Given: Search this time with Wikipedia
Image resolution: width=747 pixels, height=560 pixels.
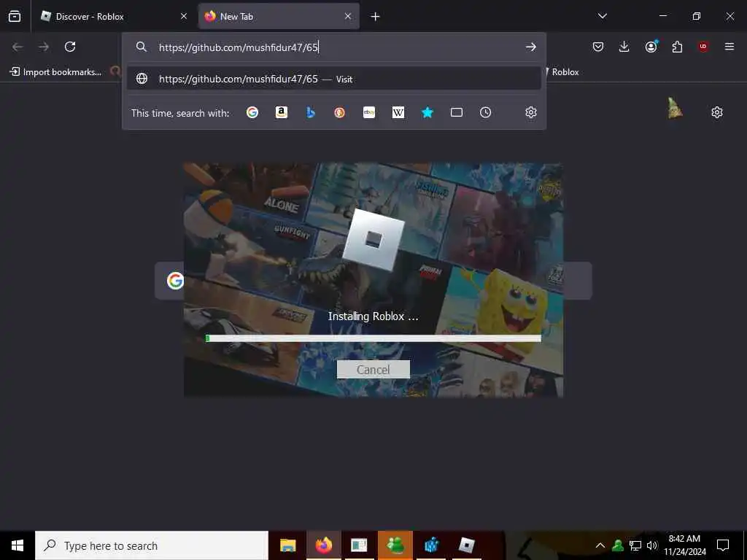Looking at the screenshot, I should tap(398, 112).
